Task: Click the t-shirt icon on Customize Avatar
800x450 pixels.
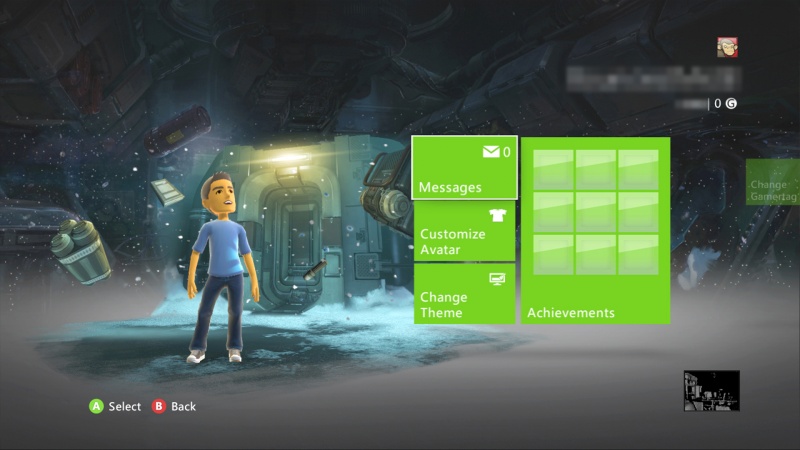Action: click(x=499, y=215)
